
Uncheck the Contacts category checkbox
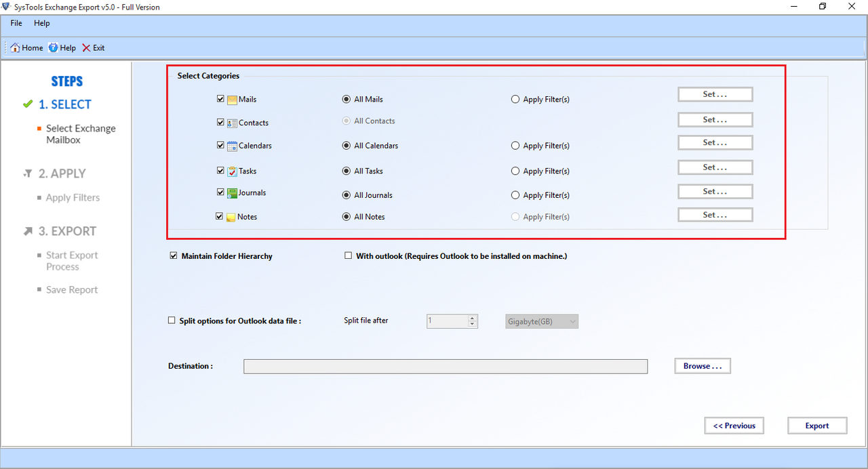[220, 123]
